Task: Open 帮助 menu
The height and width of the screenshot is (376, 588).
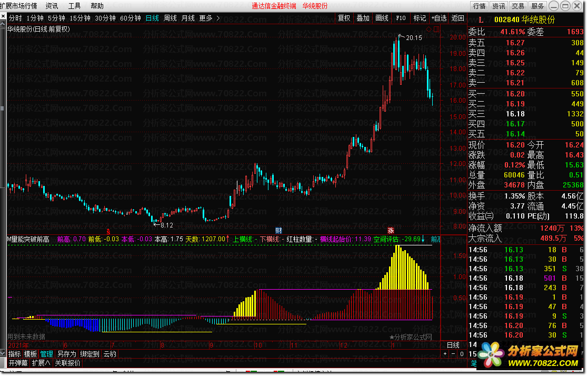Action: coord(97,6)
